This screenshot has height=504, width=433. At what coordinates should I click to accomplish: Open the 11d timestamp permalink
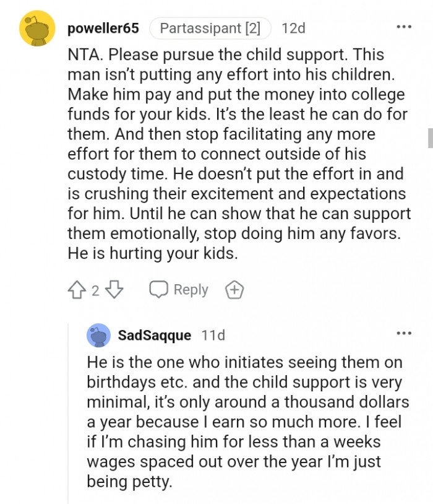pyautogui.click(x=213, y=336)
